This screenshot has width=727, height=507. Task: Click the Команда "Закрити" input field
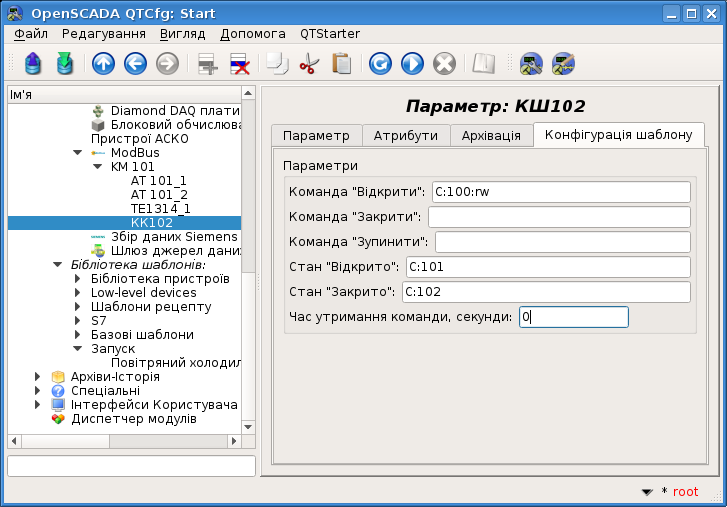pyautogui.click(x=559, y=217)
